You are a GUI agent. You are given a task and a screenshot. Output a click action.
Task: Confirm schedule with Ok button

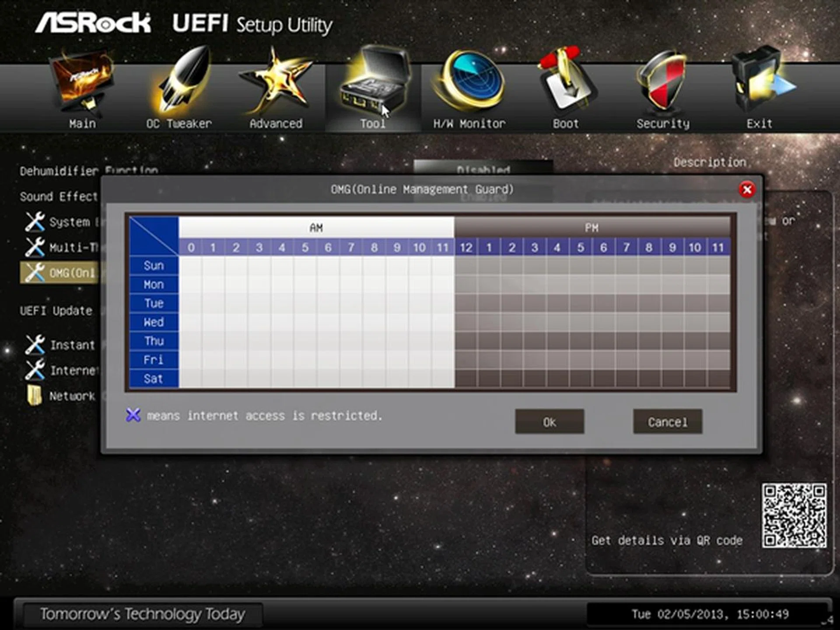(549, 422)
